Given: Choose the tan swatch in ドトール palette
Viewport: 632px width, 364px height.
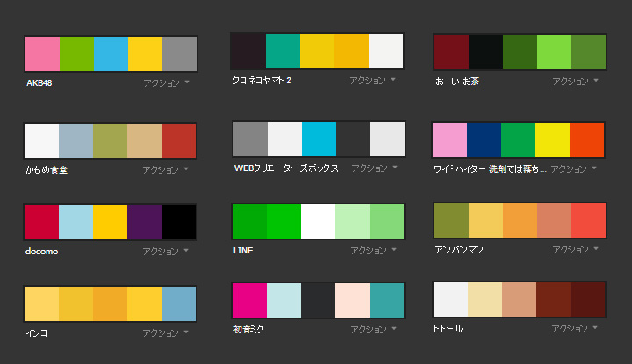Looking at the screenshot, I should (x=519, y=300).
